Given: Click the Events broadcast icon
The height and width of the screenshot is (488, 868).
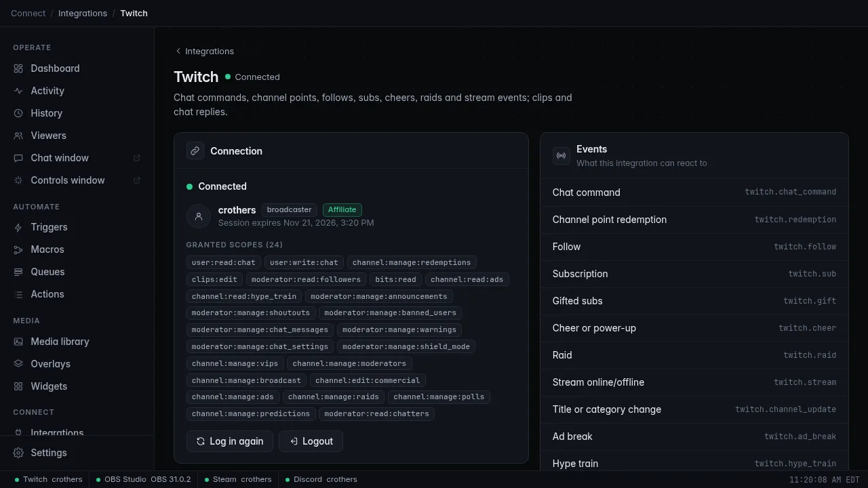Looking at the screenshot, I should [x=561, y=156].
